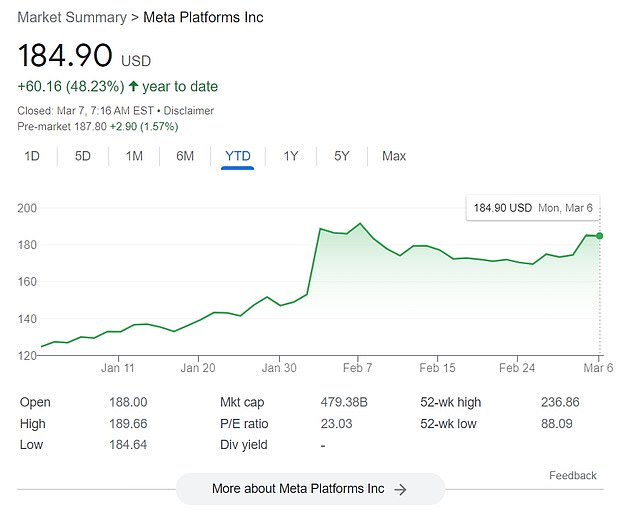The image size is (634, 521).
Task: Click the Open value 188.00
Action: tap(128, 402)
